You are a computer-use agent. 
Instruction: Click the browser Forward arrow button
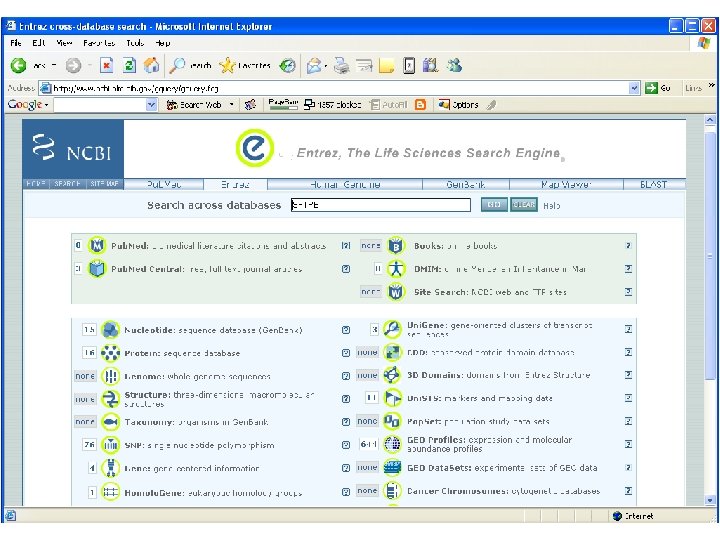click(73, 66)
